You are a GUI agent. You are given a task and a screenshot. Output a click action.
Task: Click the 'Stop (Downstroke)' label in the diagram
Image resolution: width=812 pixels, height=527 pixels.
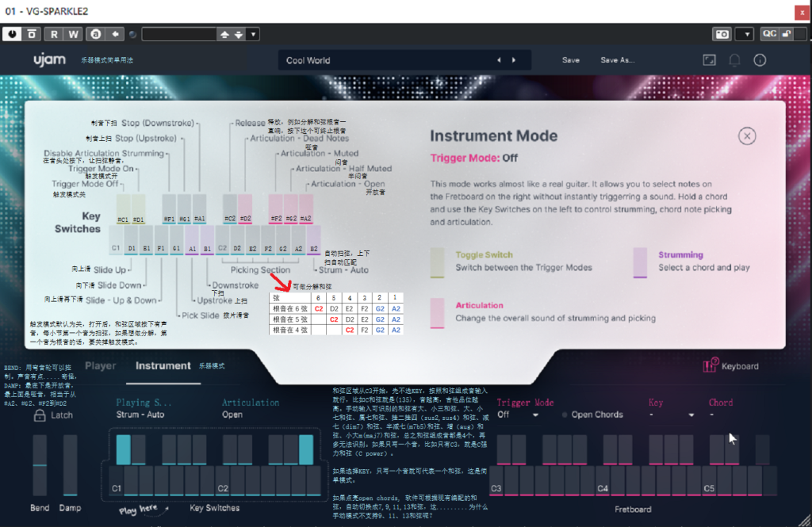click(x=158, y=123)
